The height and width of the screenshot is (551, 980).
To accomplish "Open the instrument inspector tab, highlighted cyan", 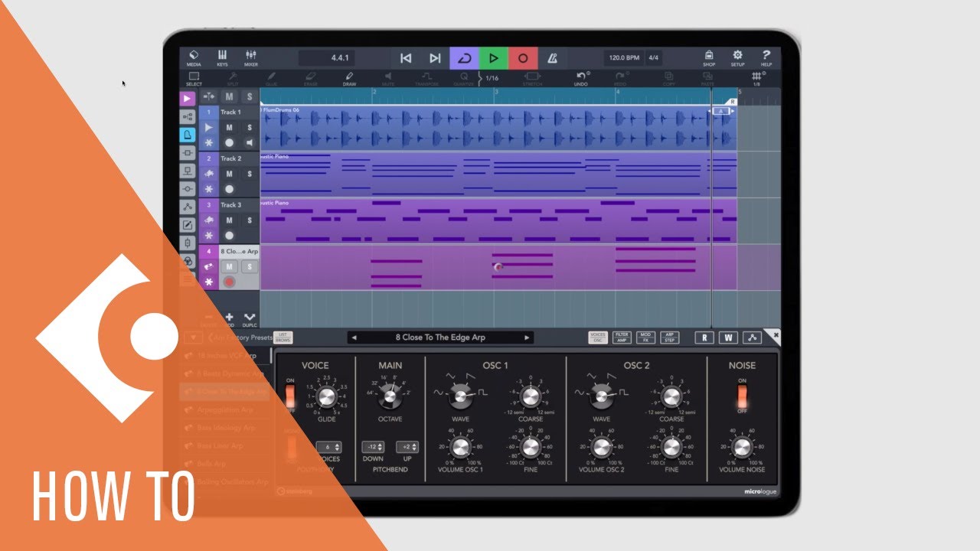I will coord(188,135).
